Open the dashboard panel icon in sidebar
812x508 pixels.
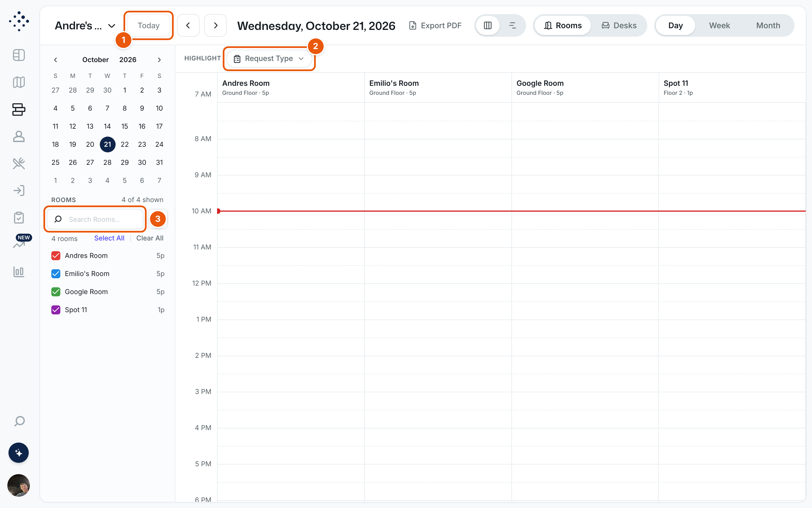pyautogui.click(x=19, y=55)
